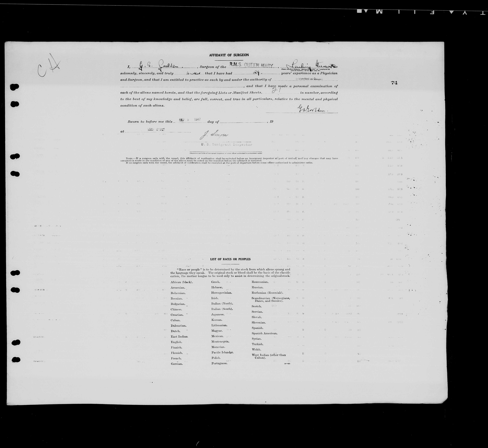The width and height of the screenshot is (488, 448).
Task: Select 'Scotch.' in the third column
Action: coord(256,306)
